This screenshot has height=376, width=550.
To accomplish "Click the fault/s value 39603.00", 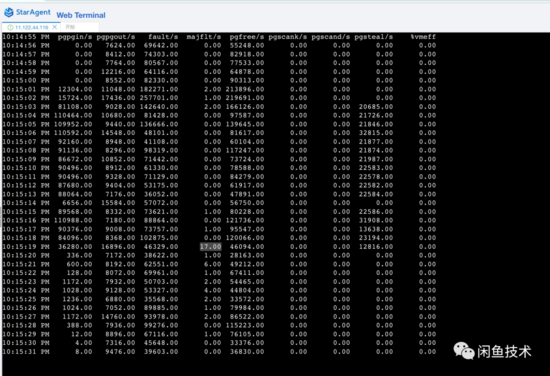I will pyautogui.click(x=161, y=352).
